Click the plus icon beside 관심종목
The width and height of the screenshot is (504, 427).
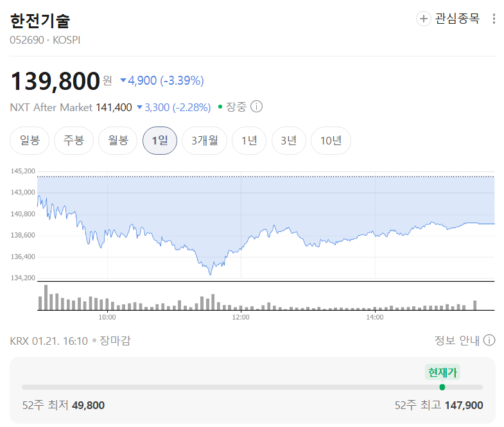[x=423, y=19]
